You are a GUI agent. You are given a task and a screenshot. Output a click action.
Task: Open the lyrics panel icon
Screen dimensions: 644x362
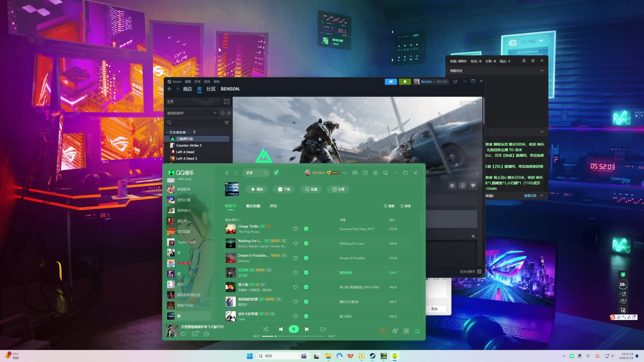406,331
